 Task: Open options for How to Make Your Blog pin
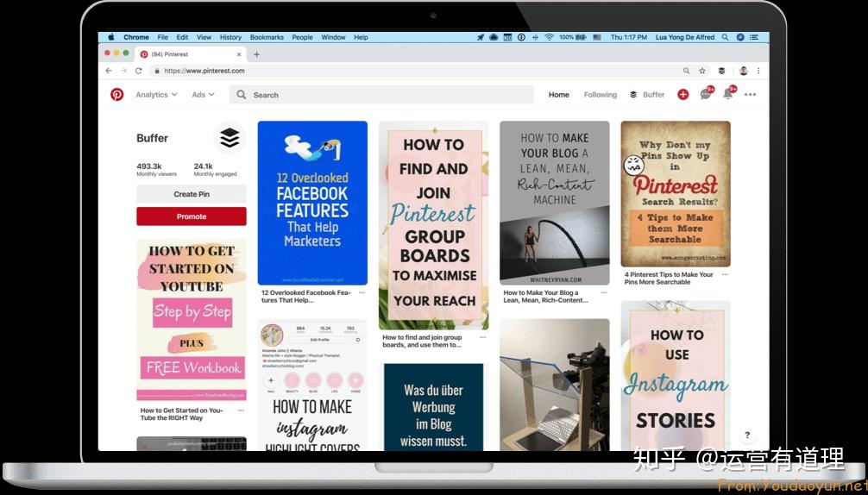(x=603, y=292)
